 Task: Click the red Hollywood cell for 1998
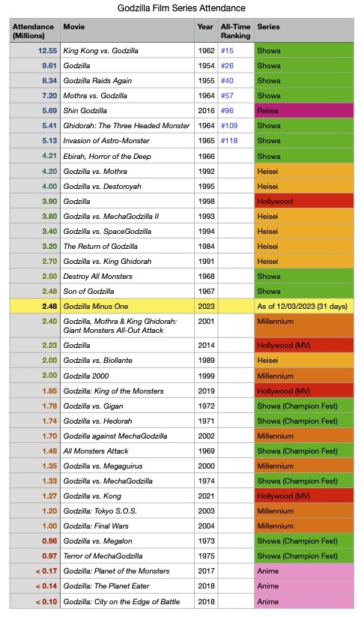[x=304, y=201]
